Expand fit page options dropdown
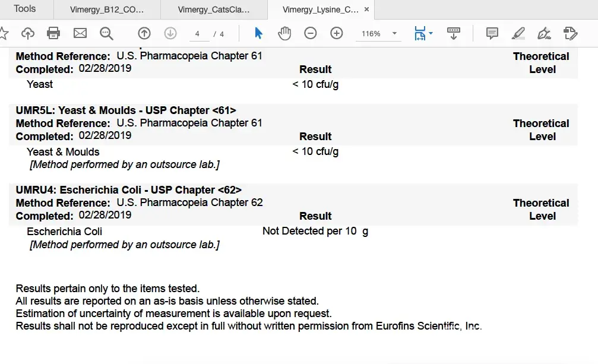598x364 pixels. tap(431, 33)
